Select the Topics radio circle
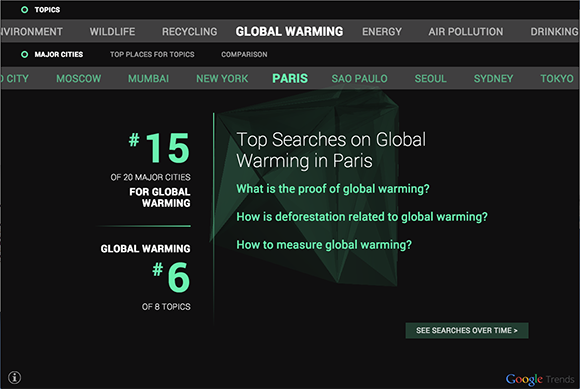This screenshot has width=580, height=389. click(x=24, y=10)
